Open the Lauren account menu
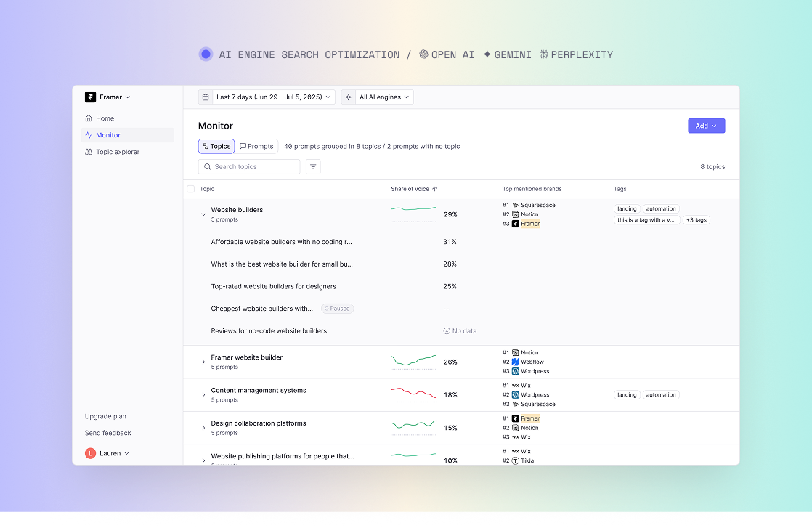The image size is (812, 528). pyautogui.click(x=107, y=453)
